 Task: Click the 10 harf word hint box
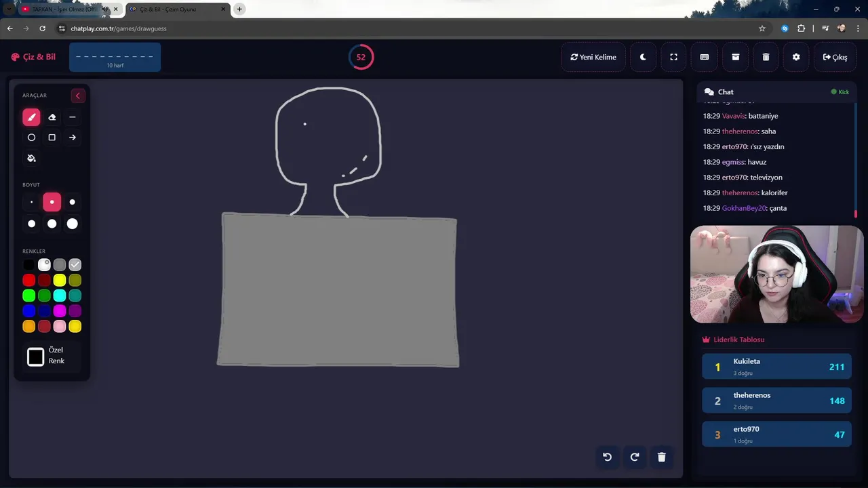tap(115, 57)
